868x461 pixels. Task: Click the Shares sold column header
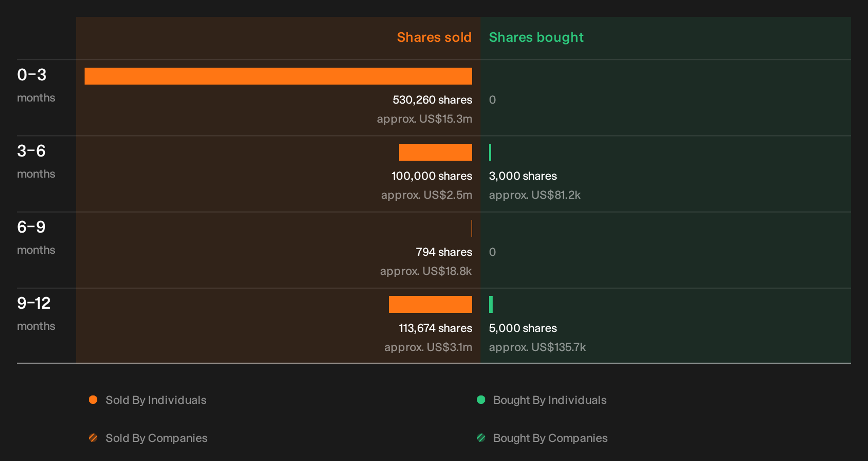click(434, 38)
